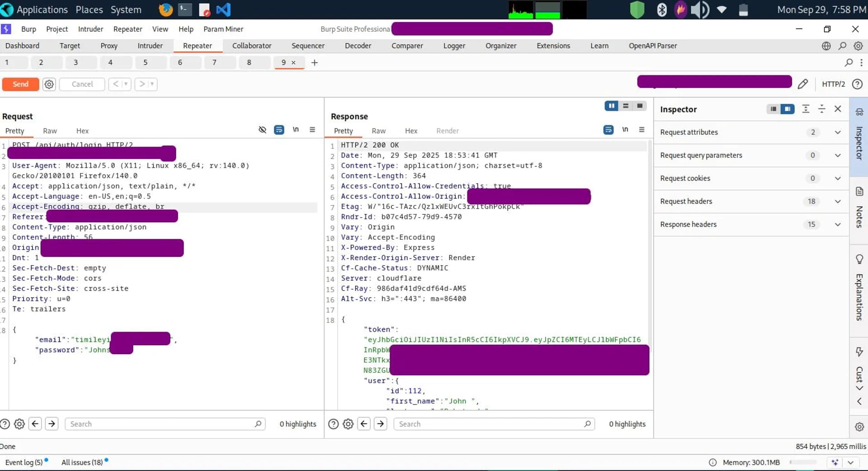Open Burp settings gear in top bar

tap(858, 46)
